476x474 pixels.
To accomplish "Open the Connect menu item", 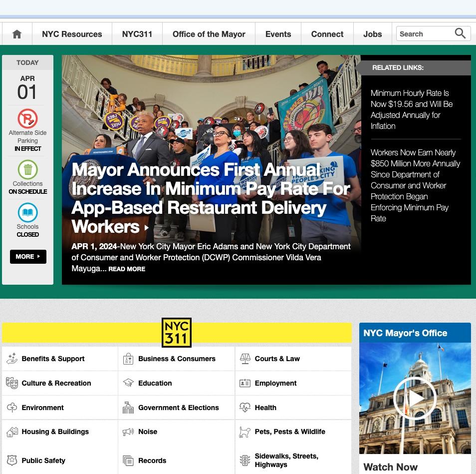I will point(327,34).
